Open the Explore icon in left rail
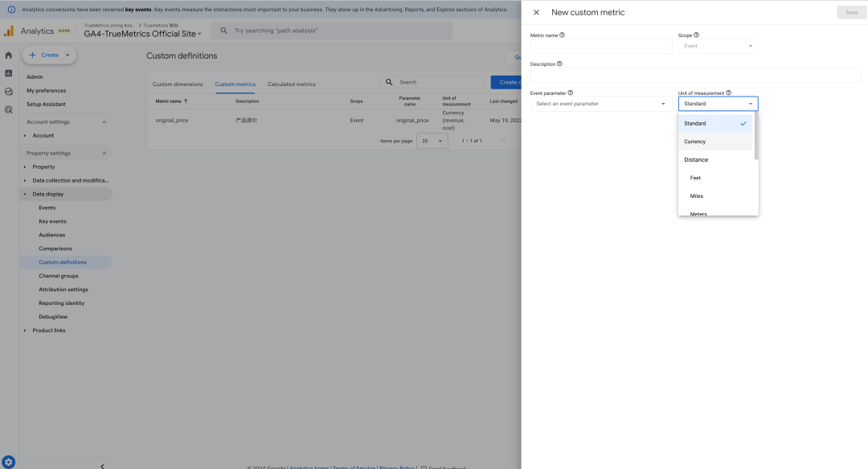The image size is (868, 469). (8, 92)
